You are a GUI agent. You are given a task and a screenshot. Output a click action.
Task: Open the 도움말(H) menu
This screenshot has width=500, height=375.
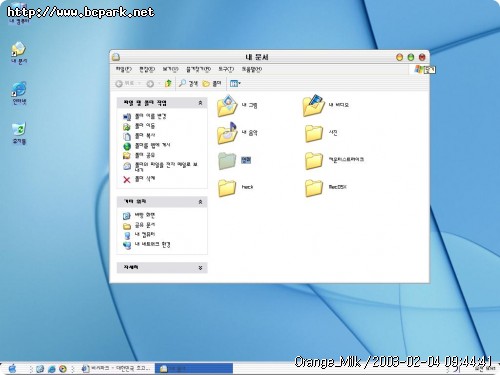coord(252,69)
